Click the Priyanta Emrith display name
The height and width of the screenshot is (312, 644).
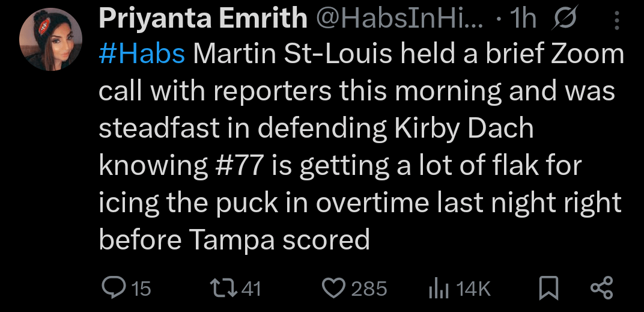(x=202, y=19)
